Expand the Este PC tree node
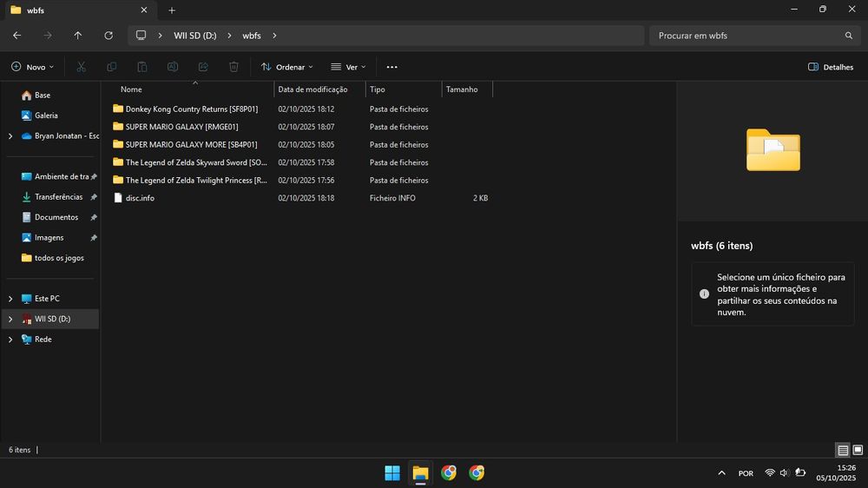This screenshot has width=868, height=488. coord(10,299)
